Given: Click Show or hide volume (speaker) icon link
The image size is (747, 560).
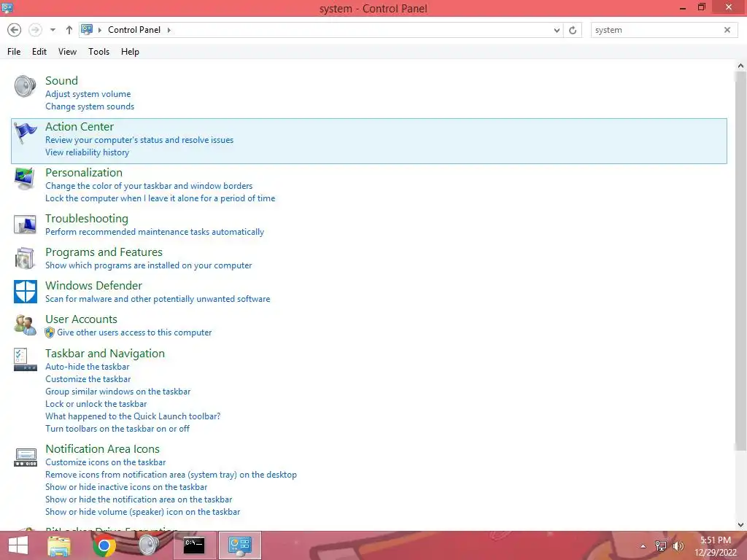Looking at the screenshot, I should (x=142, y=511).
